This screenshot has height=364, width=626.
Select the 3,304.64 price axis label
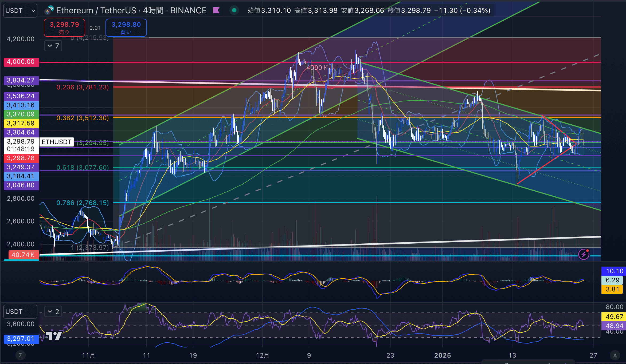(21, 132)
